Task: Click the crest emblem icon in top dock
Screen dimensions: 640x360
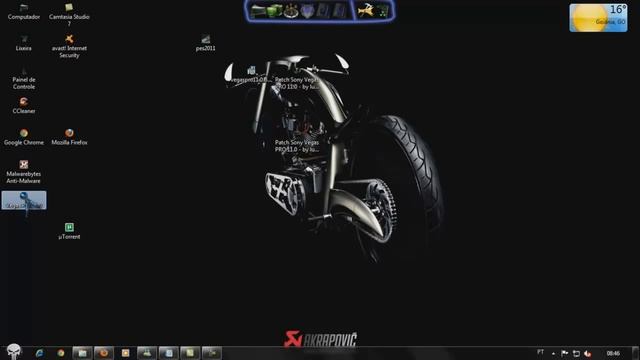Action: (x=291, y=11)
